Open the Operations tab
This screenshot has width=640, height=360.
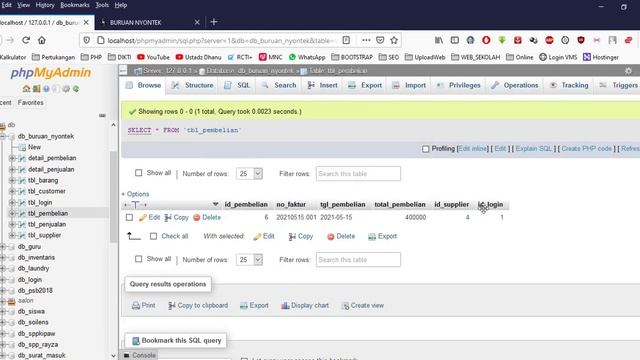click(515, 85)
